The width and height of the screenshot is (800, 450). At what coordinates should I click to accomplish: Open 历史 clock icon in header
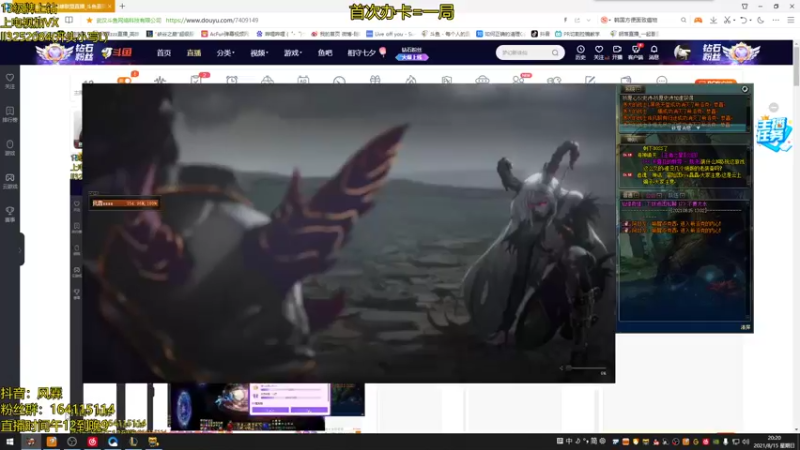pos(581,53)
